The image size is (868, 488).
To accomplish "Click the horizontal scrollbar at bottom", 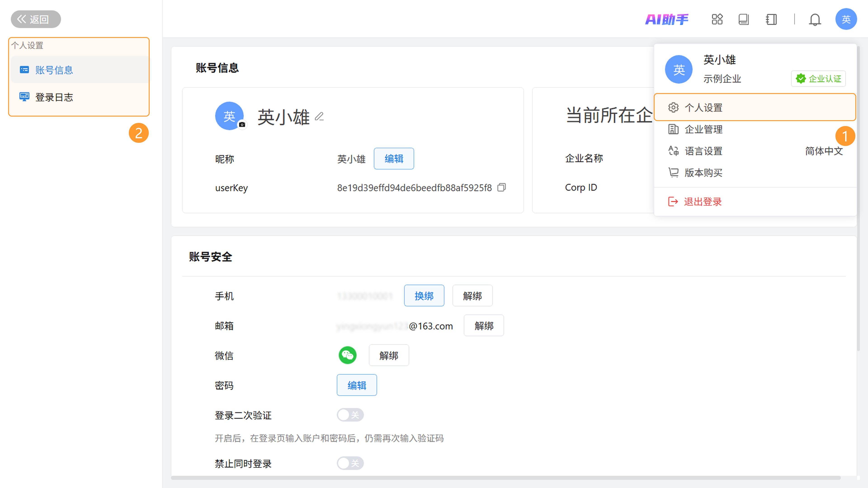I will 505,478.
